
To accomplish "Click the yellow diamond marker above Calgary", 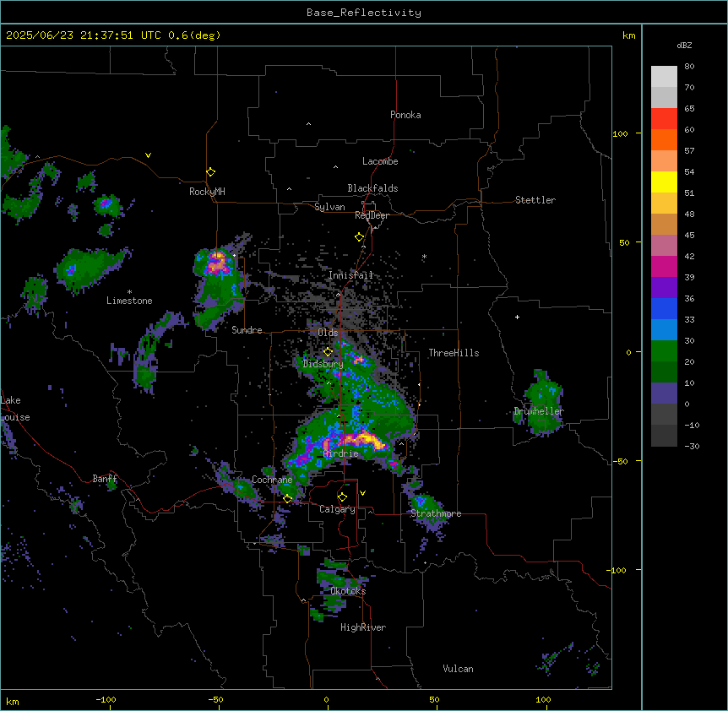I will (343, 497).
